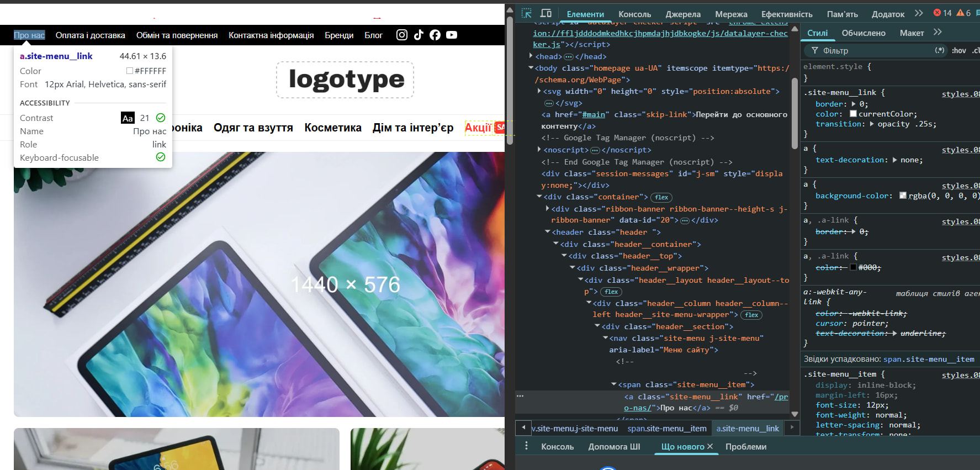Click the ellipsis badge in the noscript node
Image resolution: width=980 pixels, height=470 pixels.
pyautogui.click(x=595, y=150)
